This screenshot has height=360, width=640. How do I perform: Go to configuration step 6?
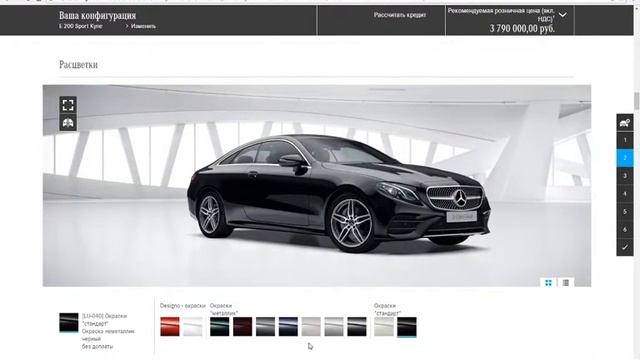pyautogui.click(x=624, y=229)
